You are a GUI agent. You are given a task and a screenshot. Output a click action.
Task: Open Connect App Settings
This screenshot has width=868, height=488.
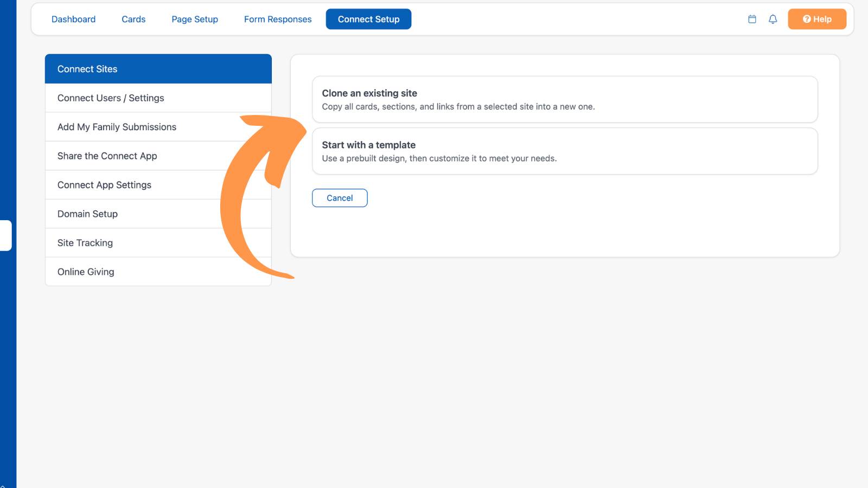(x=158, y=185)
